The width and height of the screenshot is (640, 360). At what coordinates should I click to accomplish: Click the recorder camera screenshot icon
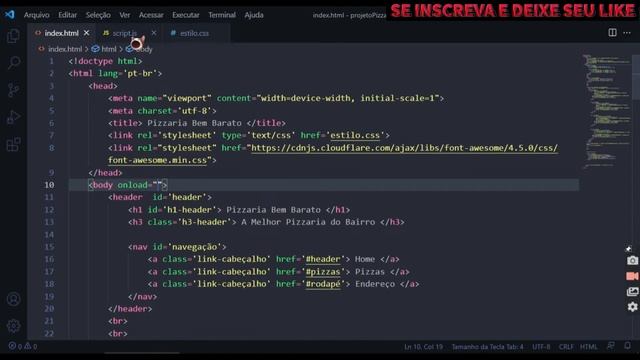click(x=632, y=260)
